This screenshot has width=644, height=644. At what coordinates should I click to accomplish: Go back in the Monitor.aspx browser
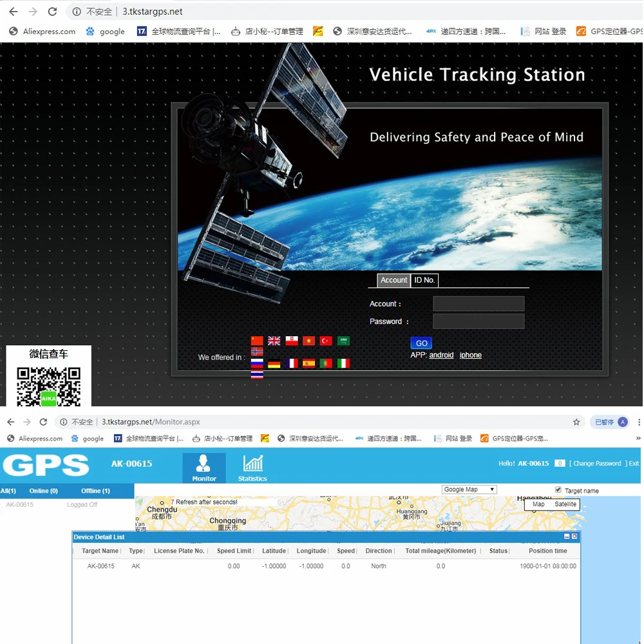point(11,422)
